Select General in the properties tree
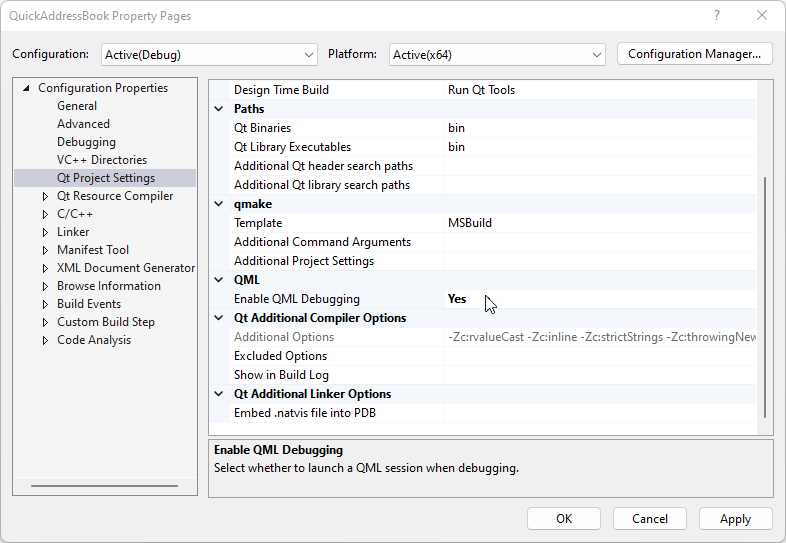The height and width of the screenshot is (543, 786). click(x=77, y=106)
